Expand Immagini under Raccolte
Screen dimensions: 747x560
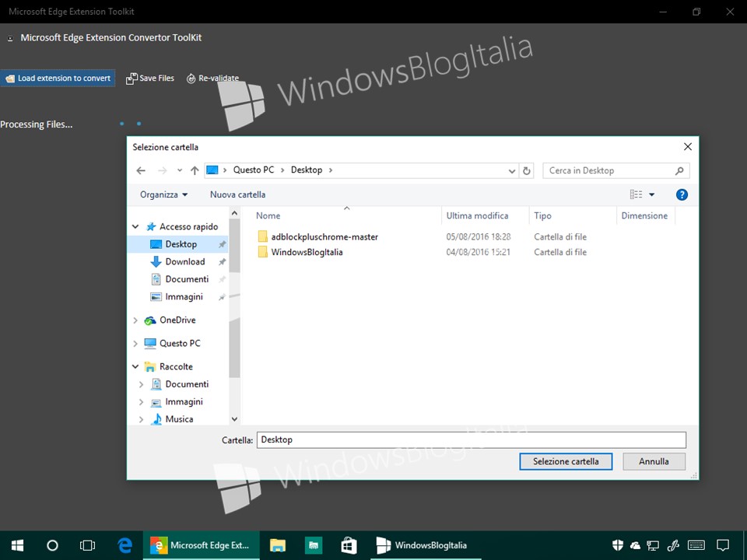point(142,402)
